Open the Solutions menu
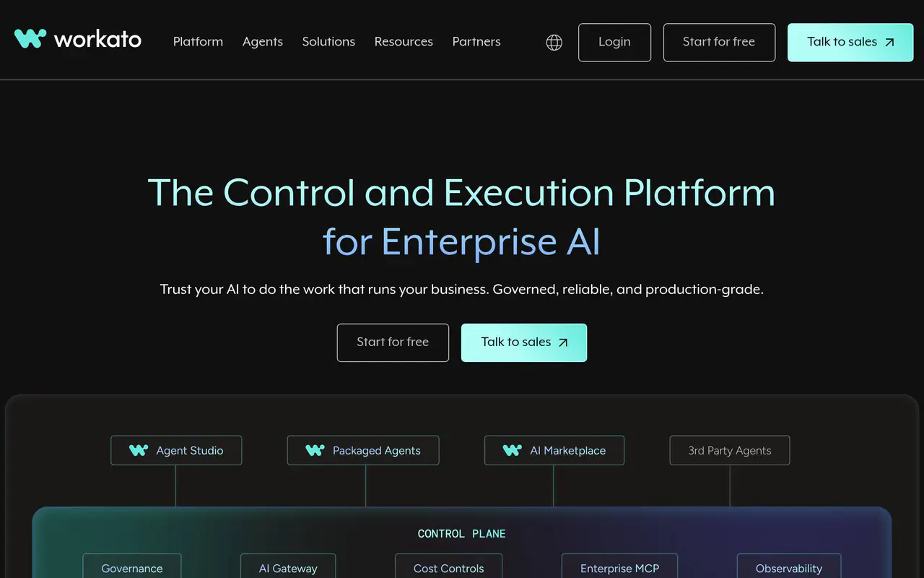 328,42
